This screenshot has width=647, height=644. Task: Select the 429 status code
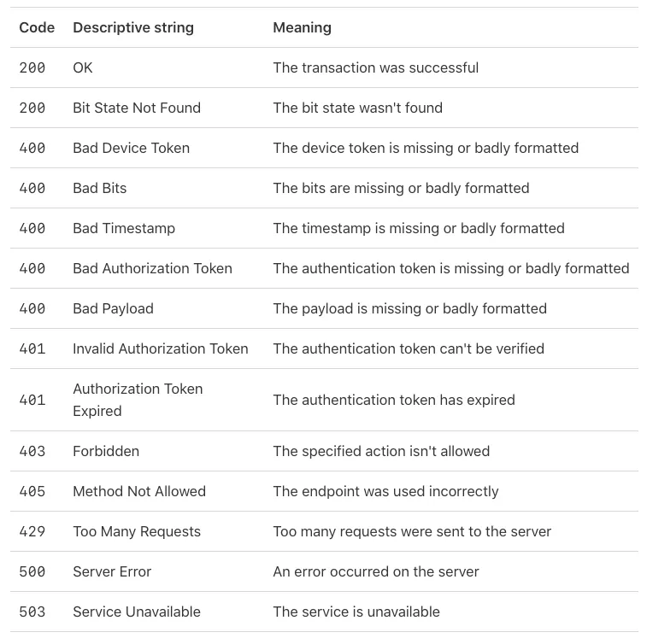pyautogui.click(x=32, y=531)
